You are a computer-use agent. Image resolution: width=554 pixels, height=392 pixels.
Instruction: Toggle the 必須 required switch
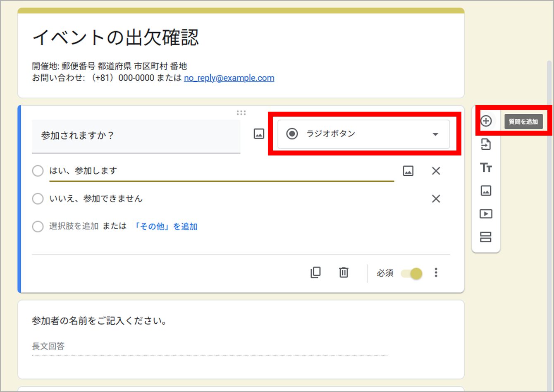[x=412, y=273]
